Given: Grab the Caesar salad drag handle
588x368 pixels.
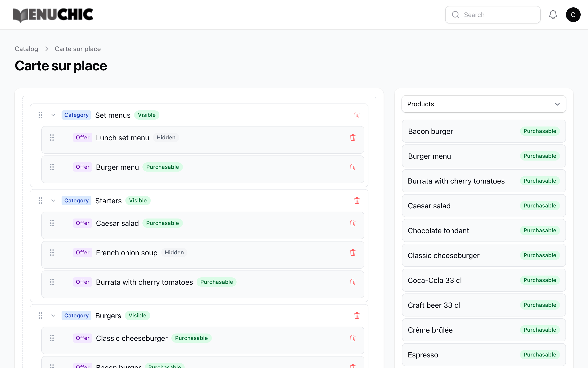Looking at the screenshot, I should click(52, 223).
